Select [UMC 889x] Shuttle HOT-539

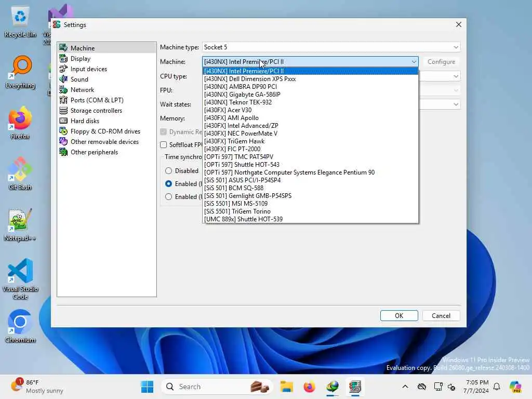tap(311, 219)
